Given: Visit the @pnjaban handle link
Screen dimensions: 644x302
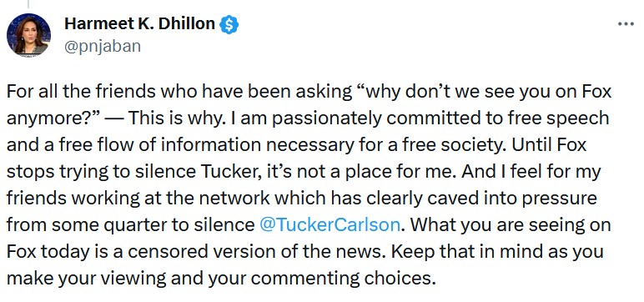Looking at the screenshot, I should point(103,46).
